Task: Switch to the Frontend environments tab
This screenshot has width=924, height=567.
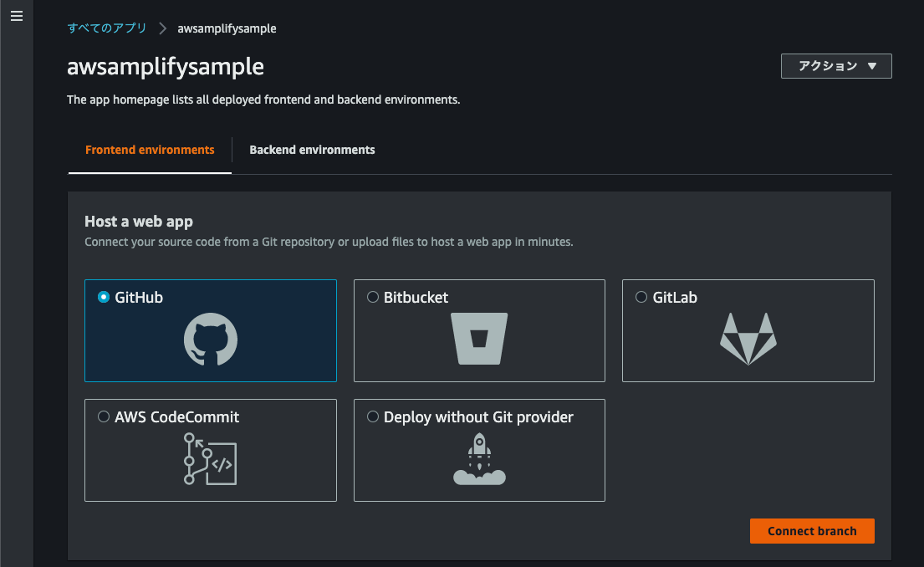Action: (150, 151)
